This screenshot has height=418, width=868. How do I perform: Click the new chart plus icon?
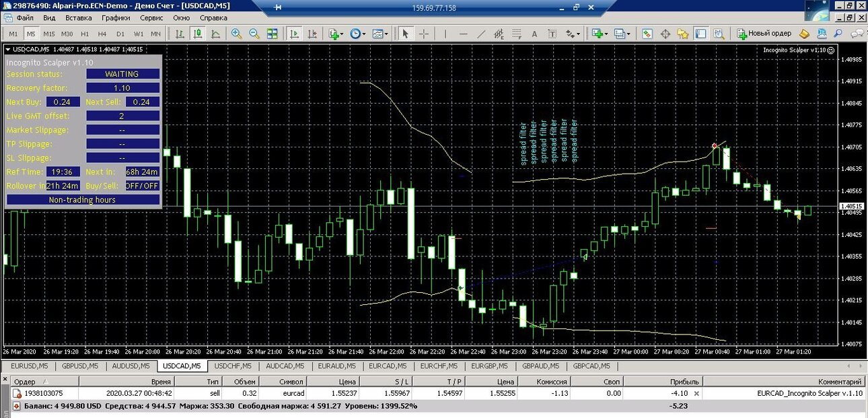[598, 34]
